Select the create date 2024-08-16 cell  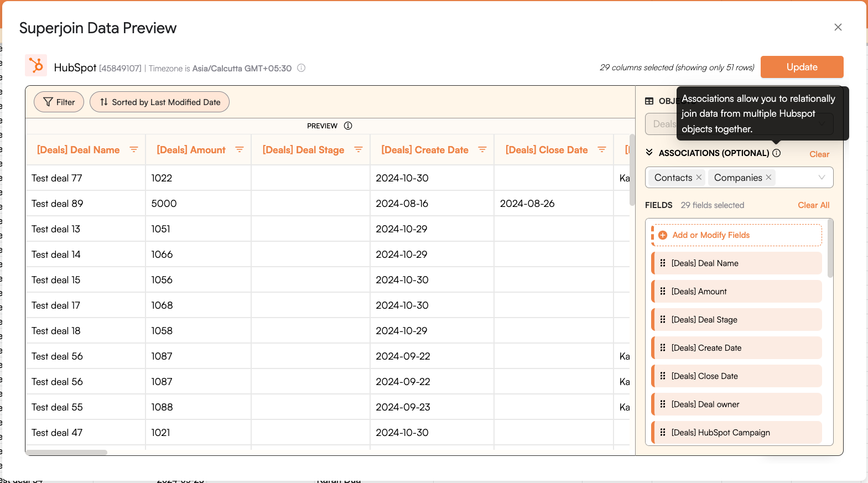(432, 204)
